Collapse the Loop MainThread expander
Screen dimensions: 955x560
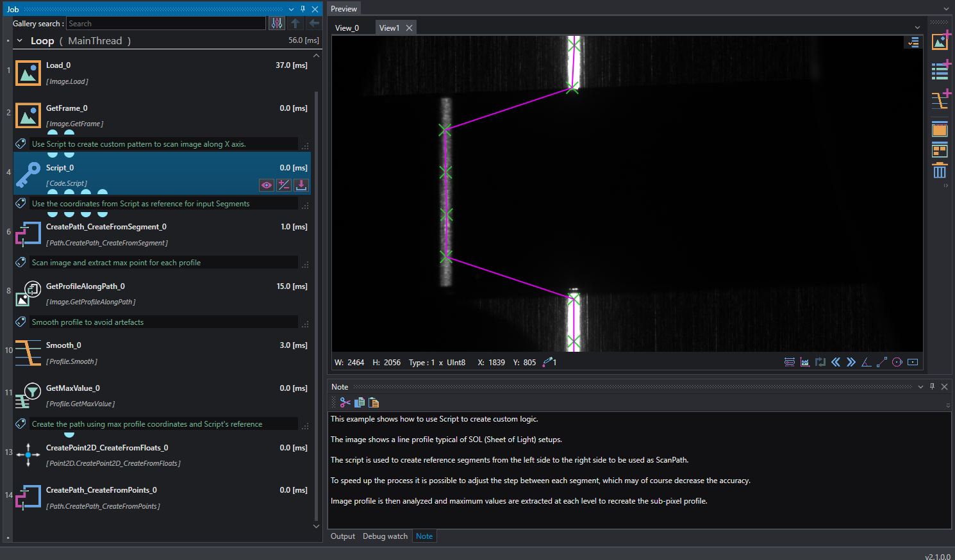20,40
